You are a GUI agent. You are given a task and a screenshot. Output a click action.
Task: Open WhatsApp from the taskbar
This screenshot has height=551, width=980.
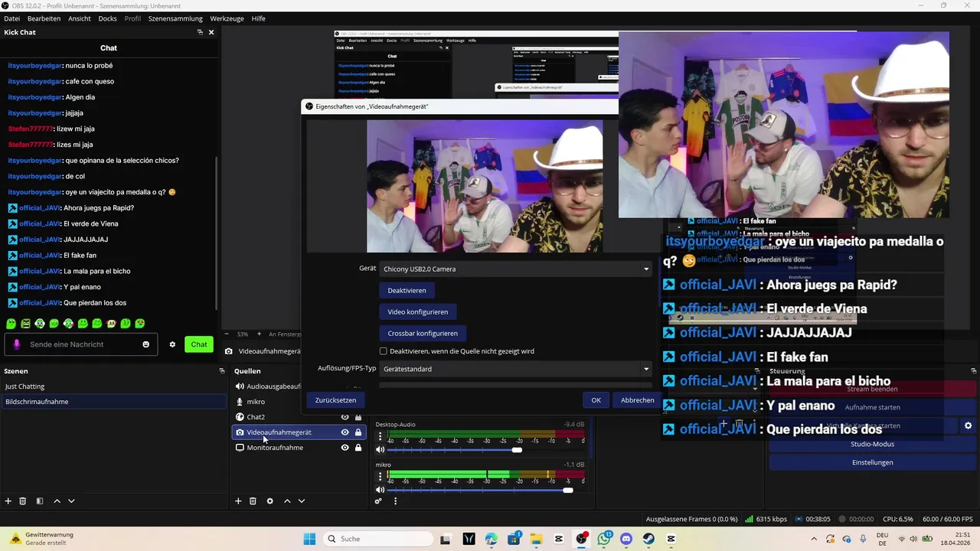(x=604, y=539)
